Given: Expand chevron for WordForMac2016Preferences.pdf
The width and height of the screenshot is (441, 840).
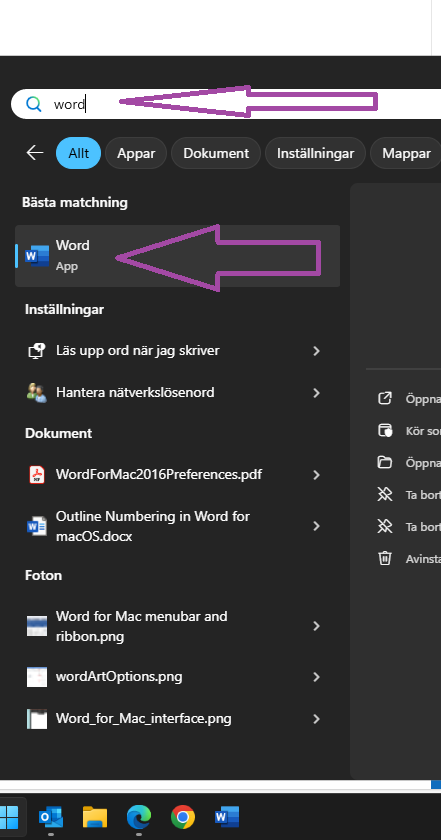Looking at the screenshot, I should (316, 475).
